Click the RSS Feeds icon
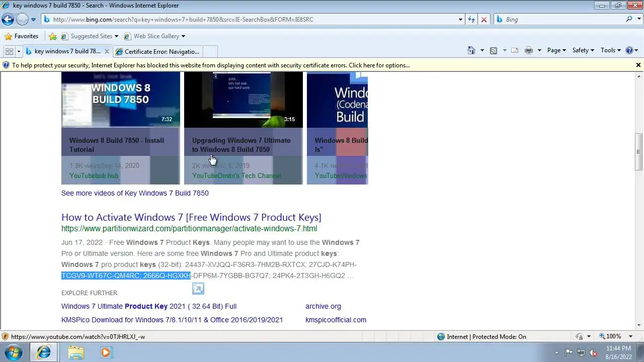This screenshot has width=644, height=362. (494, 50)
